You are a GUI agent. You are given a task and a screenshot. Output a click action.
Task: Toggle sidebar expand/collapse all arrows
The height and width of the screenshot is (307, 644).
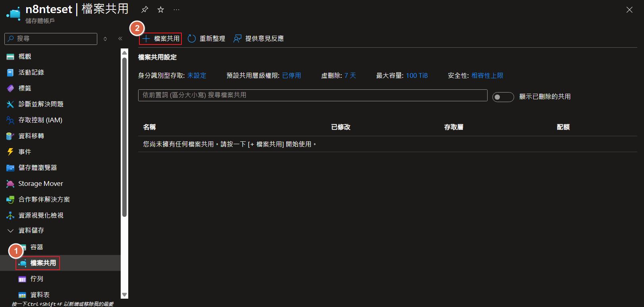(105, 39)
